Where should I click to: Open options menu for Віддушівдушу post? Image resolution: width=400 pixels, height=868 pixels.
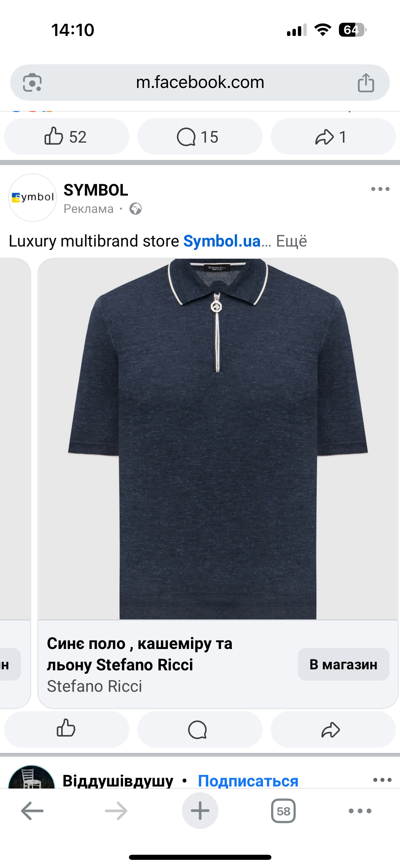[x=382, y=780]
